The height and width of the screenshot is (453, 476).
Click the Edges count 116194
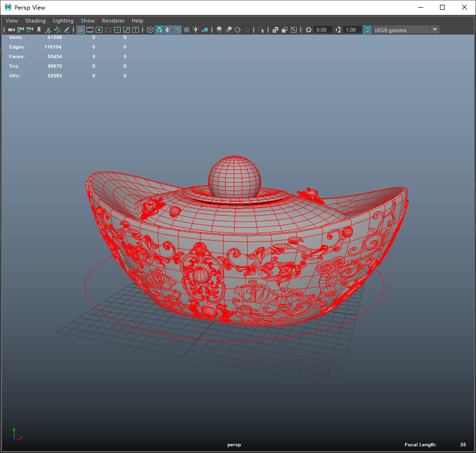click(53, 47)
